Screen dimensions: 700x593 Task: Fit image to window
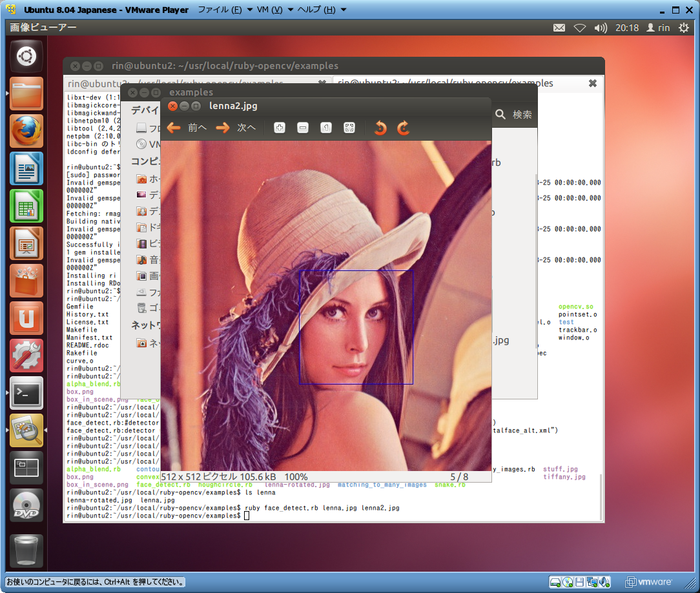[x=349, y=128]
